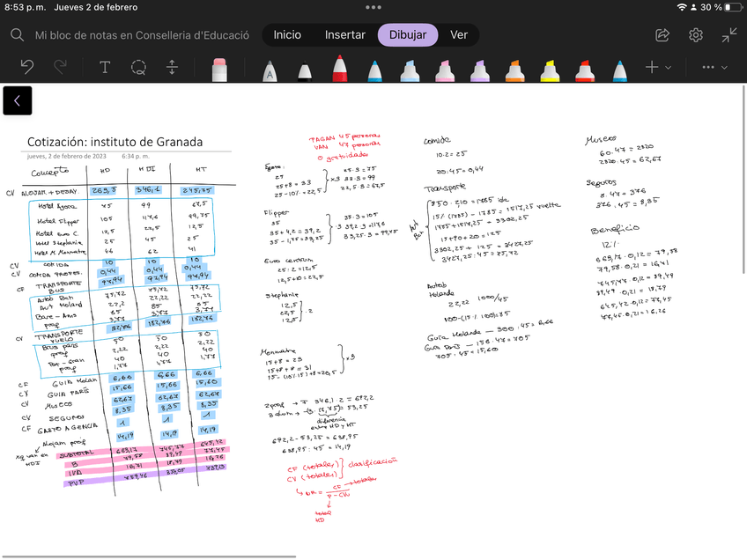Open settings gear icon
The image size is (747, 560).
[x=696, y=35]
